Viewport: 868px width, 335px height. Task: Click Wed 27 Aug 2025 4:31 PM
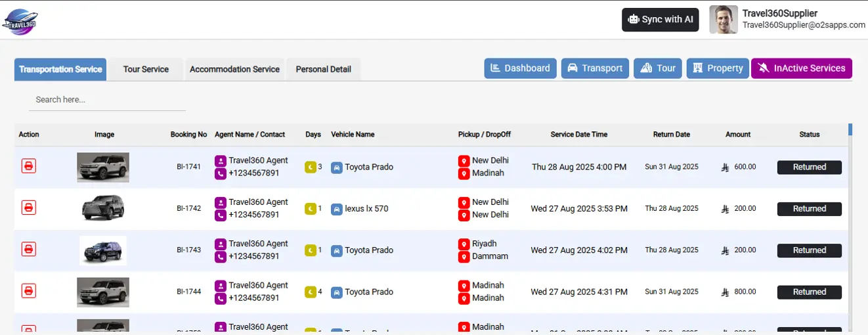(579, 292)
